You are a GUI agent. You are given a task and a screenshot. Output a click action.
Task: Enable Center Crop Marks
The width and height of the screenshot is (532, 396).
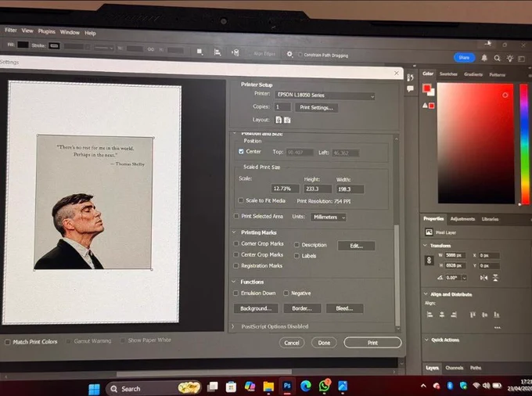tap(236, 254)
